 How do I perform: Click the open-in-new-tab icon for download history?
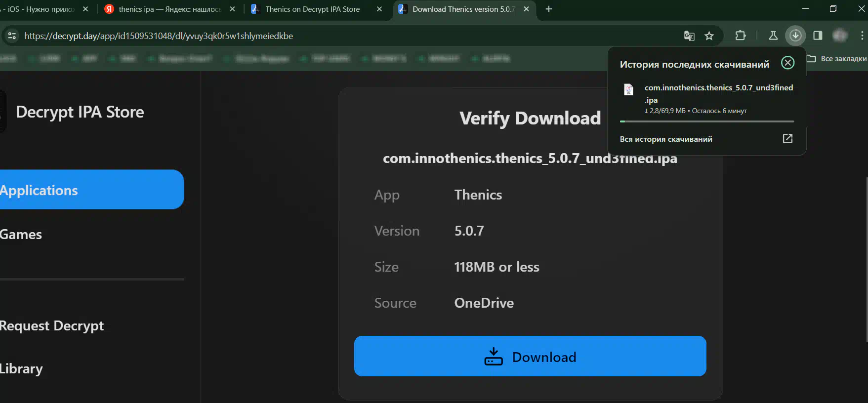(x=787, y=138)
